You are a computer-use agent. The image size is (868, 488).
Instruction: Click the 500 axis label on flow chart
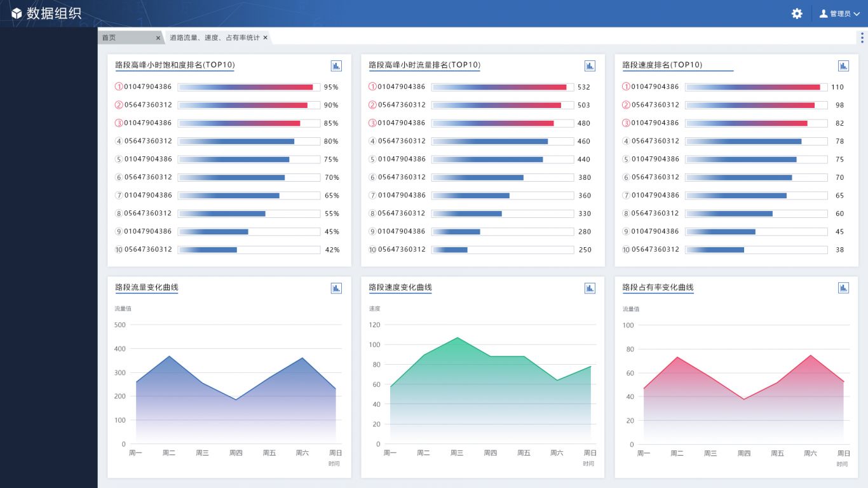tap(119, 325)
